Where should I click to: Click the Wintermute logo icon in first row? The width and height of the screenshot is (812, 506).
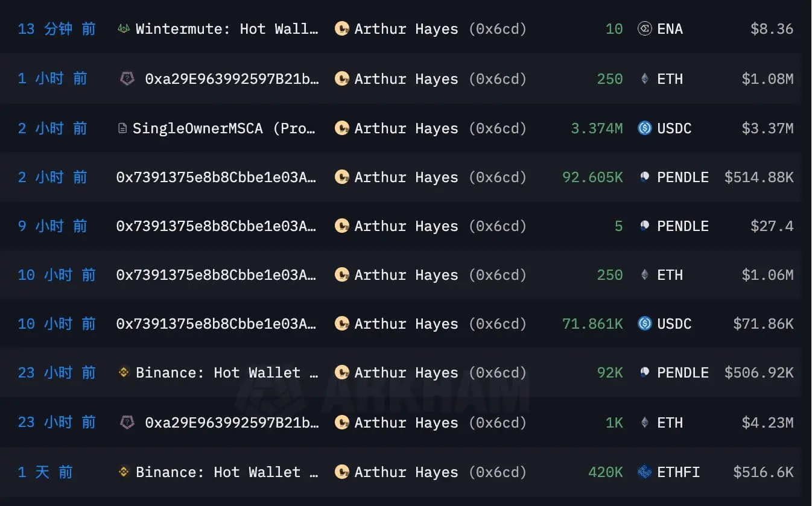pyautogui.click(x=124, y=29)
